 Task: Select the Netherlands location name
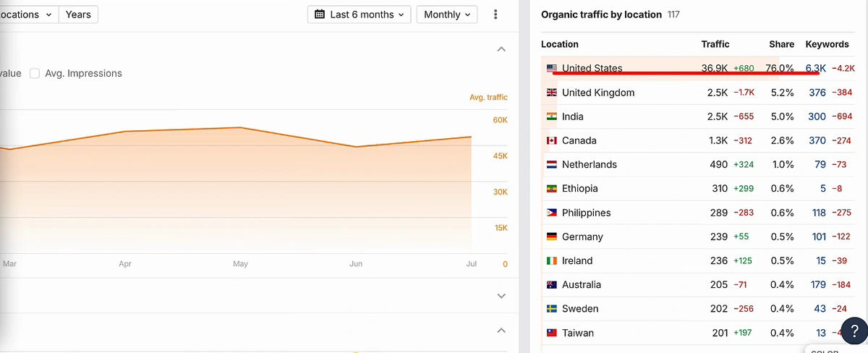[590, 164]
